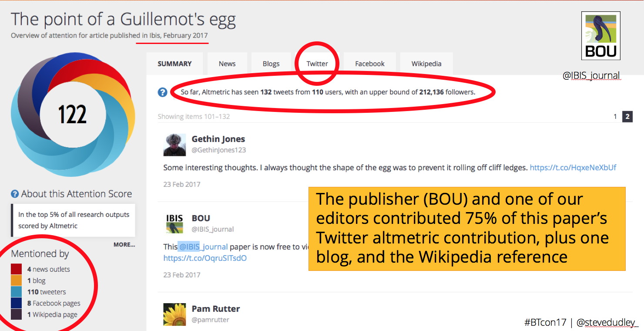Switch to the Twitter tab
This screenshot has width=644, height=331.
[x=317, y=64]
